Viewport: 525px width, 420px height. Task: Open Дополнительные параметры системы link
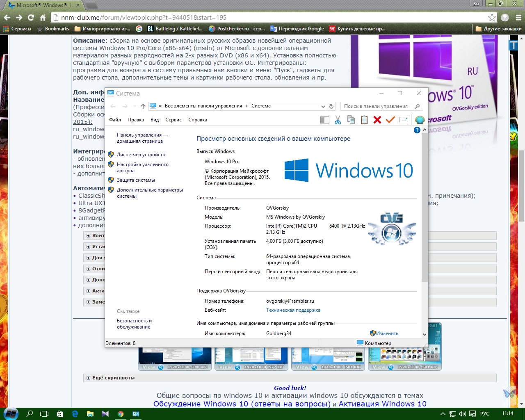pyautogui.click(x=150, y=193)
